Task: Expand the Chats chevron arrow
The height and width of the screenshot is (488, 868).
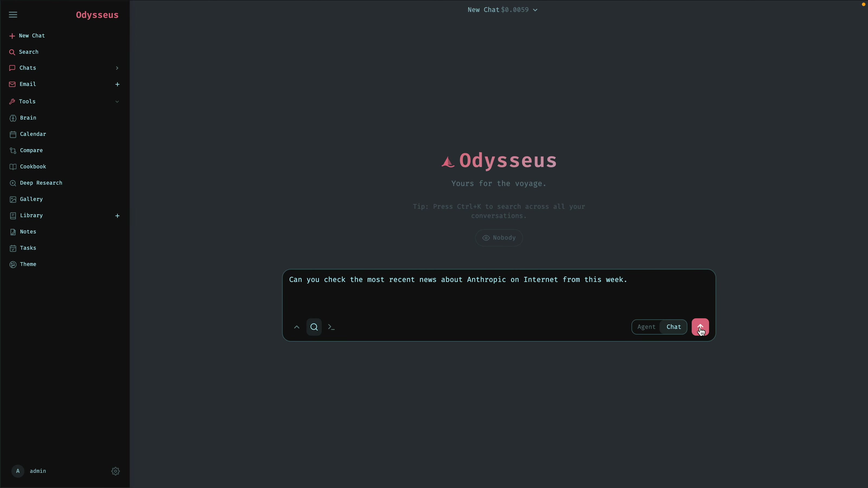Action: [x=117, y=68]
